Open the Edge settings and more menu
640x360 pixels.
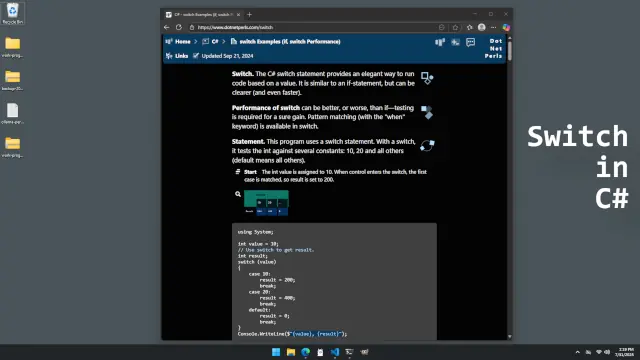tap(493, 27)
